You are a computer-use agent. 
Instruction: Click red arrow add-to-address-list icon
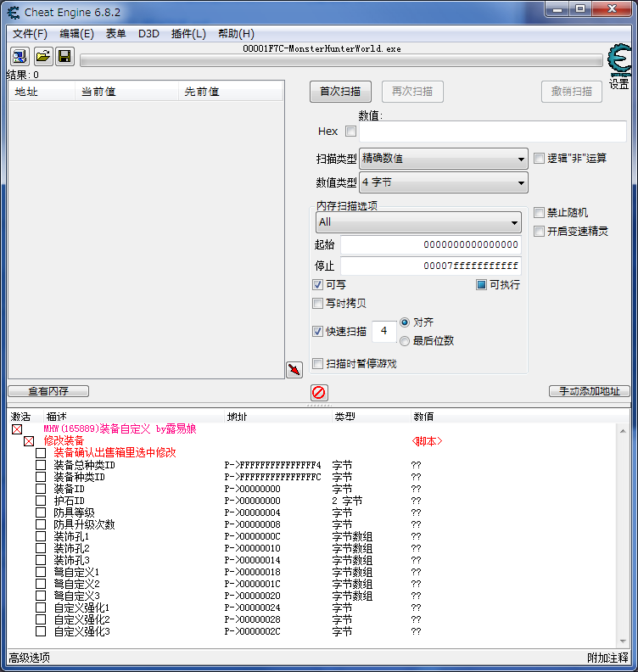[294, 370]
